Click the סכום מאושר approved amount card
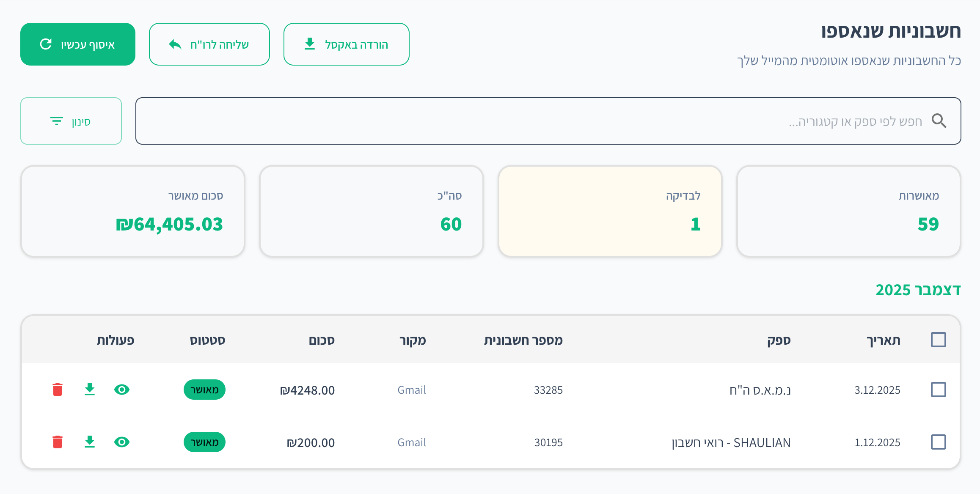This screenshot has height=494, width=980. point(133,211)
